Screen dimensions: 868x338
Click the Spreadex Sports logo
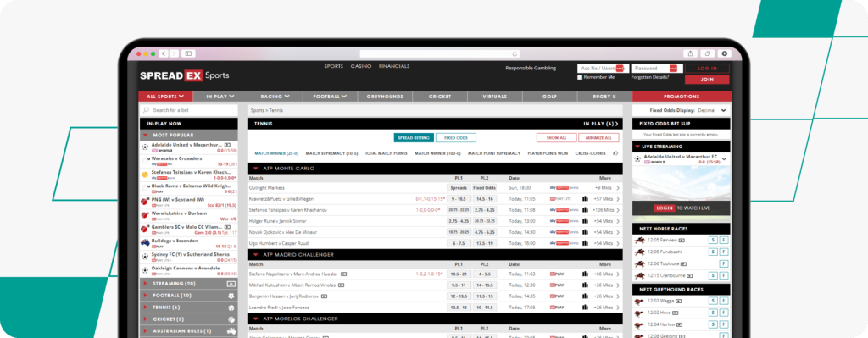pyautogui.click(x=184, y=75)
